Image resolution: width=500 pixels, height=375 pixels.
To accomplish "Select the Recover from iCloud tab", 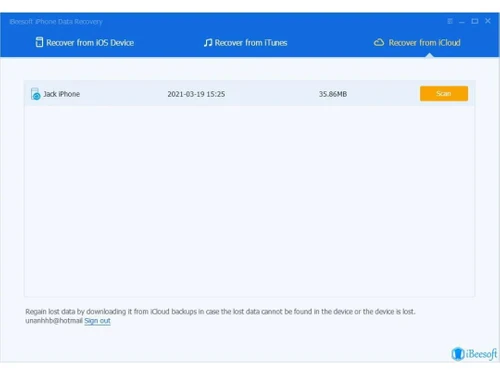I will point(417,43).
